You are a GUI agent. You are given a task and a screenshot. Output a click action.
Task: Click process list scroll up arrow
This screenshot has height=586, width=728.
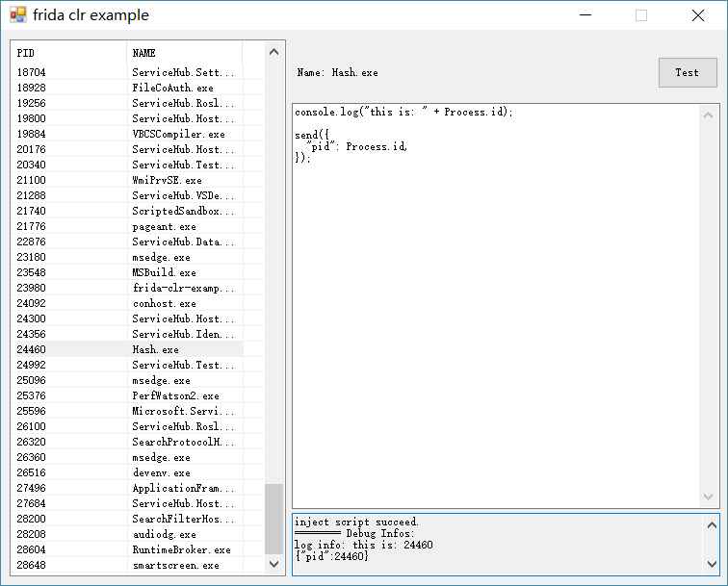coord(273,52)
